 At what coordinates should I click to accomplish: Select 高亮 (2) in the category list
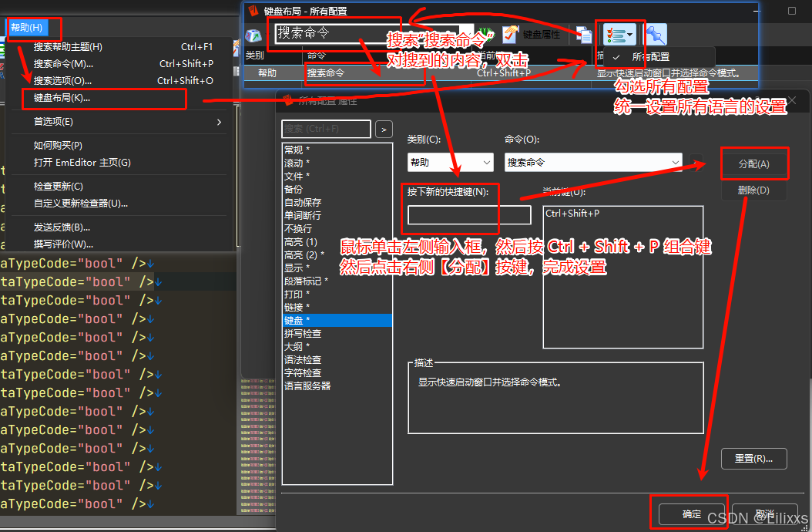[337, 254]
